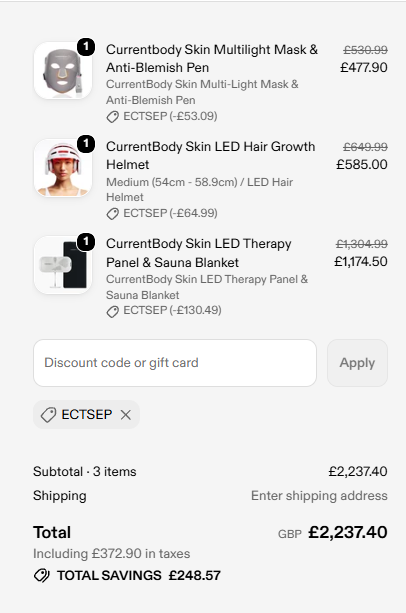This screenshot has width=406, height=613.
Task: Click the Multilight Mask & Anti-Blemish Pen title
Action: pyautogui.click(x=212, y=59)
